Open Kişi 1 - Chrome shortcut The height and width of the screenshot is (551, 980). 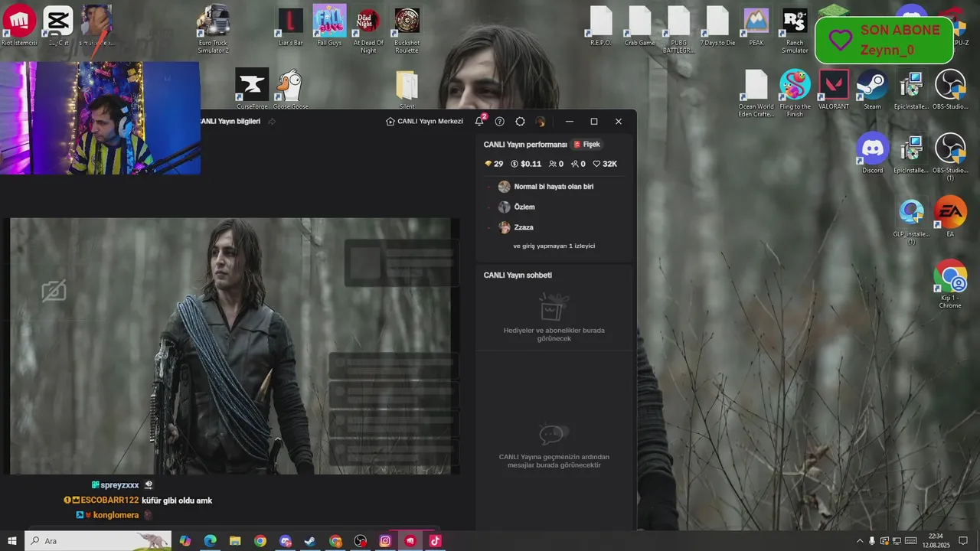950,284
